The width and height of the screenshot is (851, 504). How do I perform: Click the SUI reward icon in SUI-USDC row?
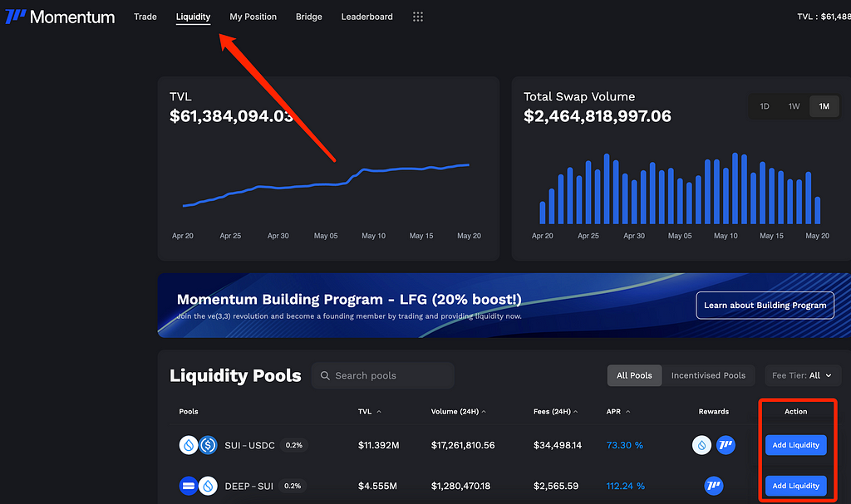701,445
